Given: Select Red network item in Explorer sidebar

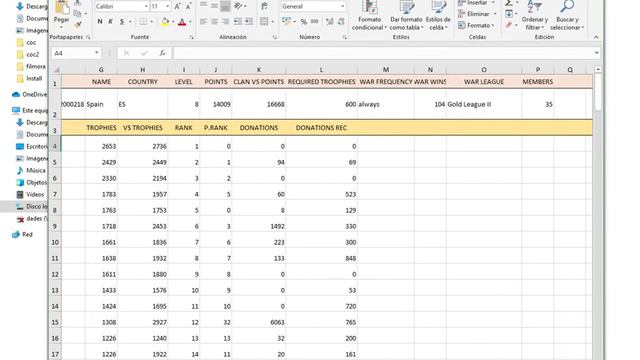Looking at the screenshot, I should tap(22, 234).
